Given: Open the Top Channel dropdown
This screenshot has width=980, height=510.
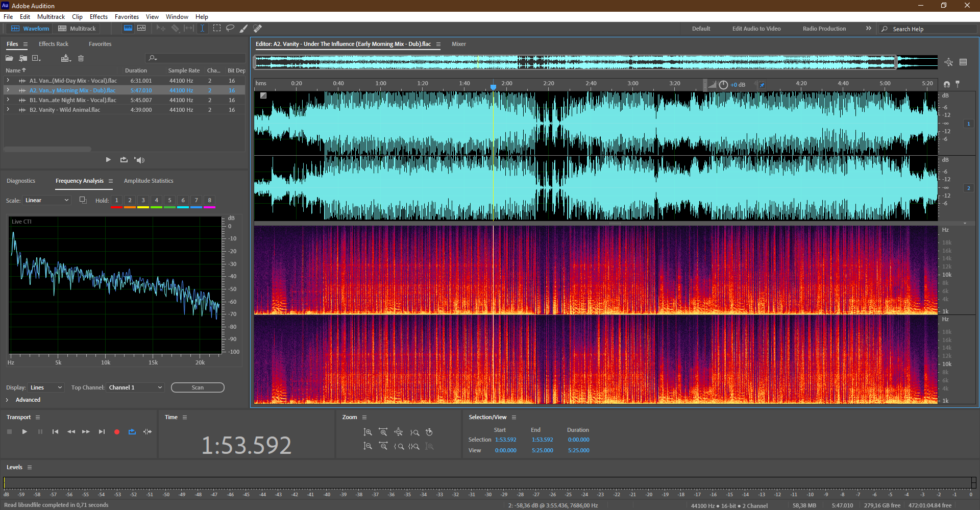Looking at the screenshot, I should pyautogui.click(x=135, y=387).
